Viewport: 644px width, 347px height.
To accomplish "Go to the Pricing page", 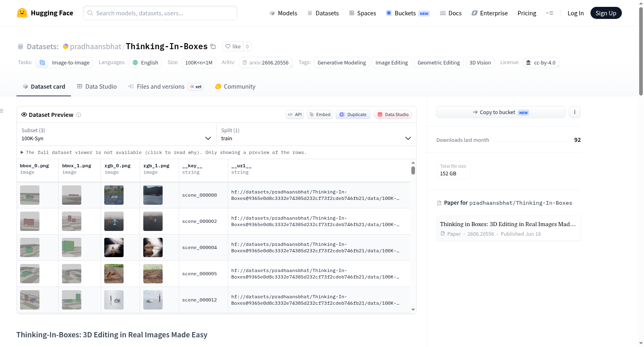I will [527, 13].
